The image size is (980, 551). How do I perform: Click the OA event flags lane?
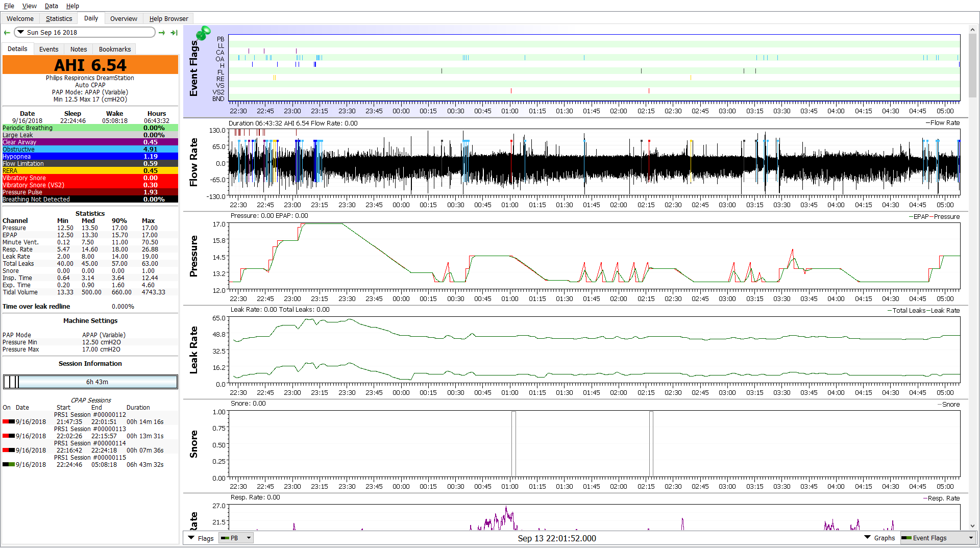pyautogui.click(x=594, y=58)
